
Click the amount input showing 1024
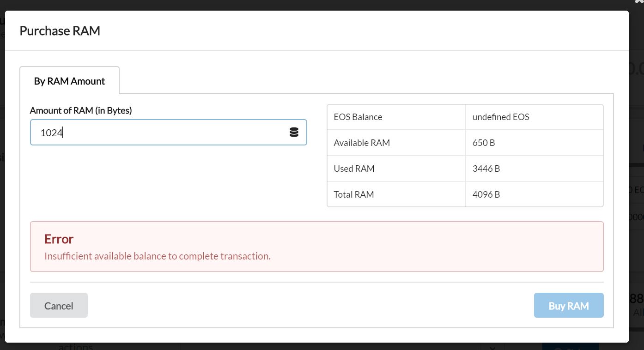coord(139,132)
